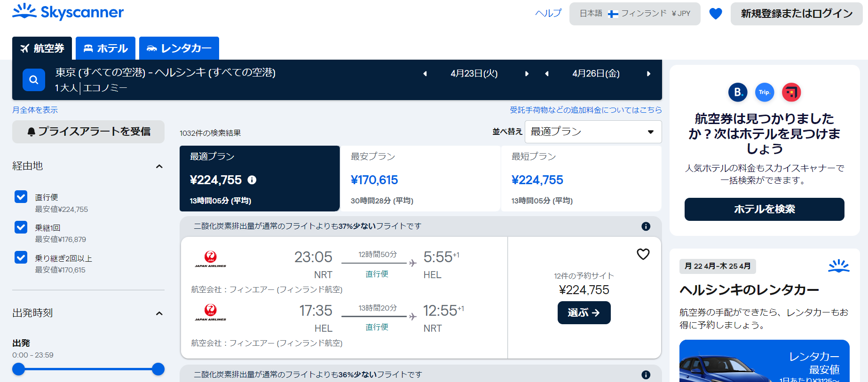The width and height of the screenshot is (868, 382).
Task: Open info icon on 36% CO2 banner
Action: pos(646,375)
